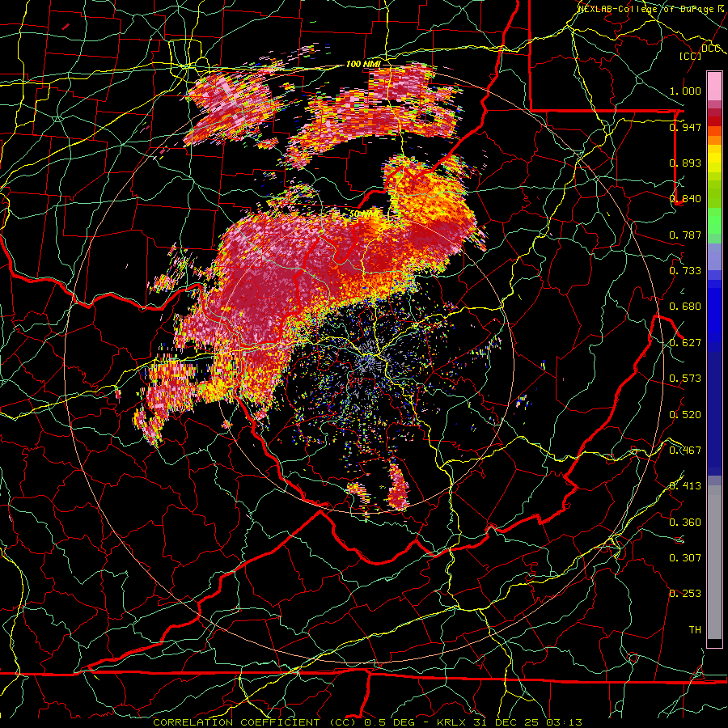Click the 03:13 timestamp in the caption

pos(564,722)
